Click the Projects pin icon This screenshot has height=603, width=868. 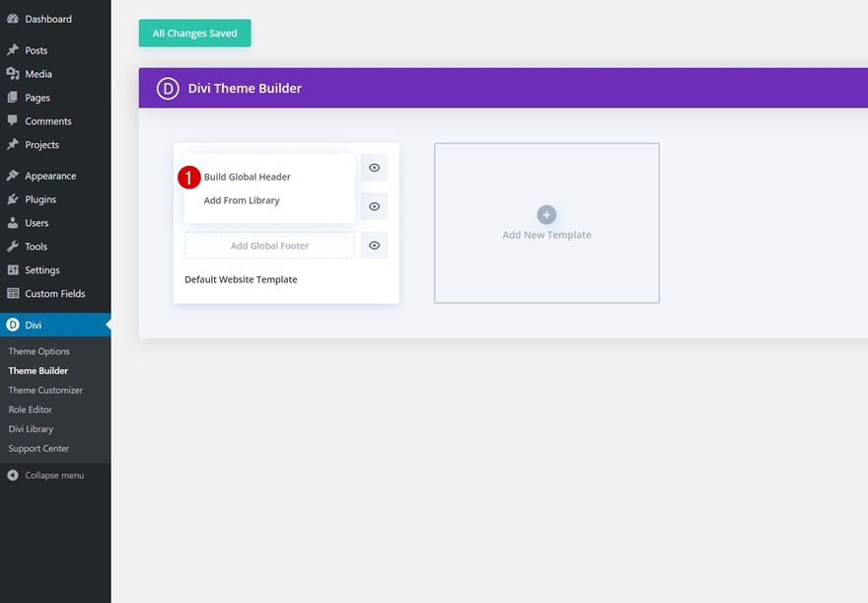point(13,144)
